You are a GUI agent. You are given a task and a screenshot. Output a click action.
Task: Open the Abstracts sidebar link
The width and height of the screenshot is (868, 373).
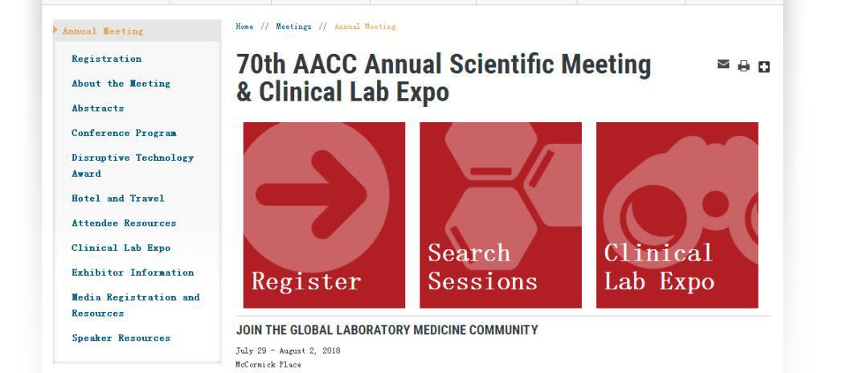click(97, 109)
